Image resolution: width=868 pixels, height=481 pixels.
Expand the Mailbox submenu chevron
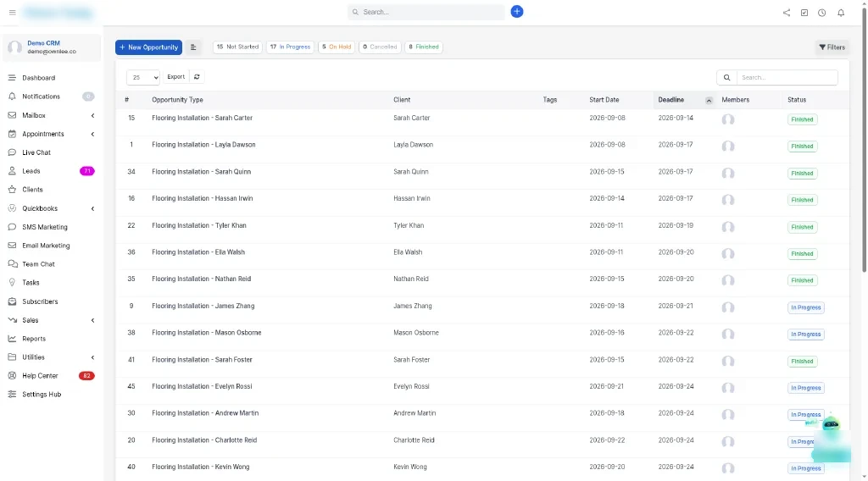tap(92, 115)
